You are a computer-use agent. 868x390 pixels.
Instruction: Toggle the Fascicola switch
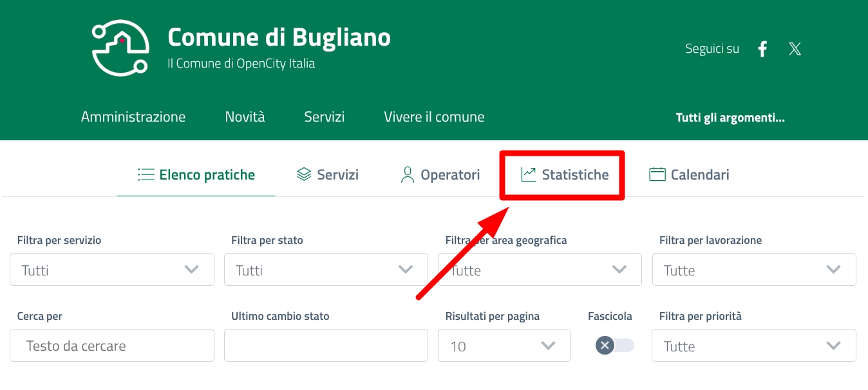[x=614, y=346]
